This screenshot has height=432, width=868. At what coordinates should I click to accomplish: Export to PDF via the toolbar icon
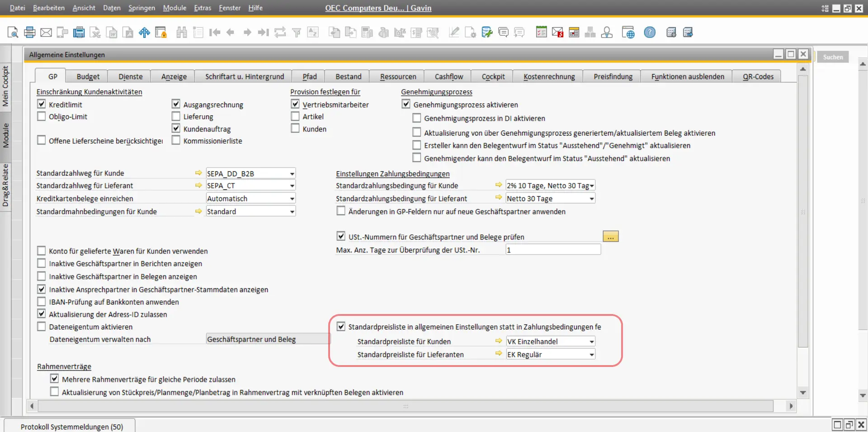pyautogui.click(x=128, y=33)
